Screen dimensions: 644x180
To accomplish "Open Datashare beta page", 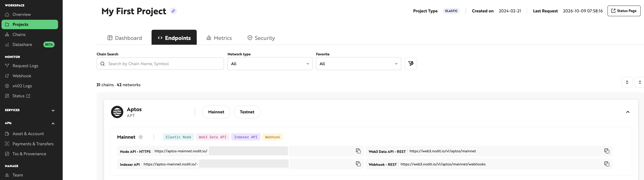I will (x=30, y=44).
